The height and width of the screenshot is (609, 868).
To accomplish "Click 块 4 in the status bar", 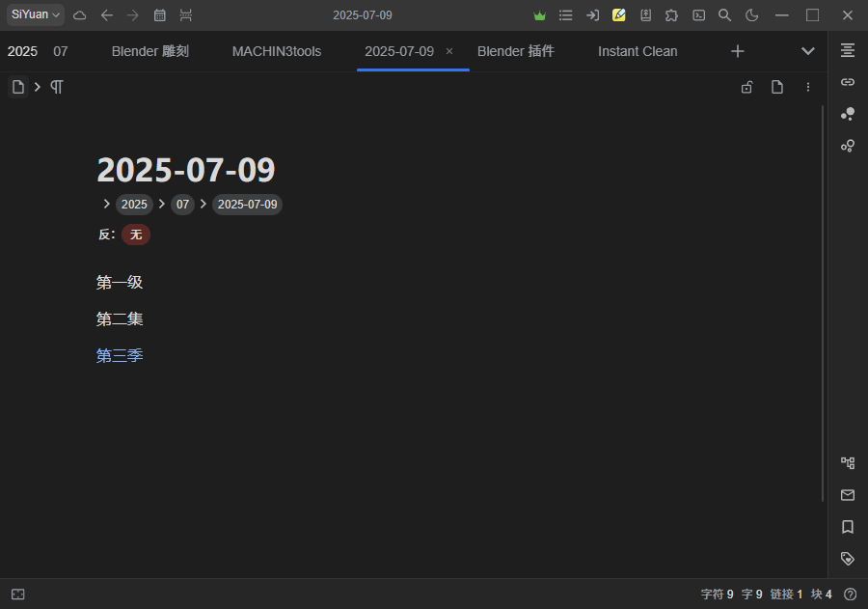I will [x=821, y=594].
